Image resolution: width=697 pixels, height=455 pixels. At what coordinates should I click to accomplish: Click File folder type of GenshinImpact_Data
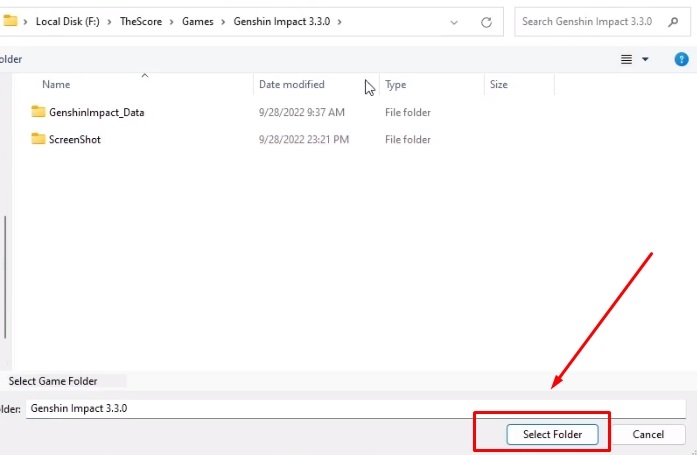click(x=408, y=112)
